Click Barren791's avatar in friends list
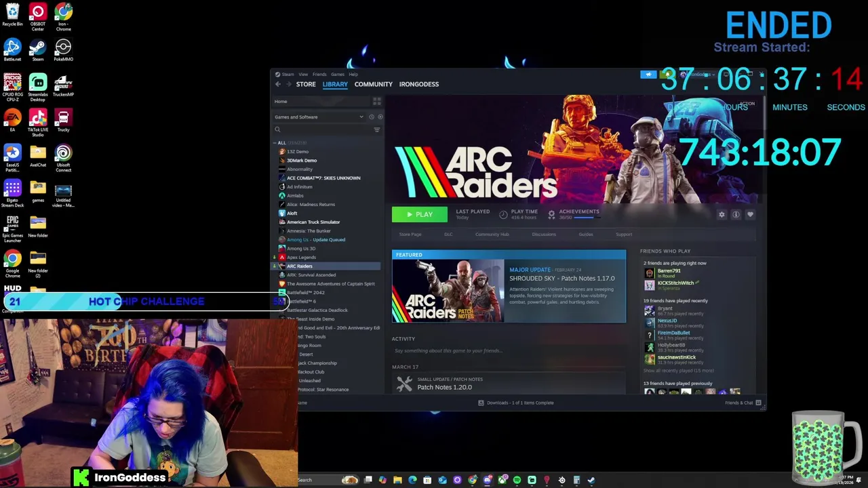This screenshot has height=488, width=868. point(649,272)
